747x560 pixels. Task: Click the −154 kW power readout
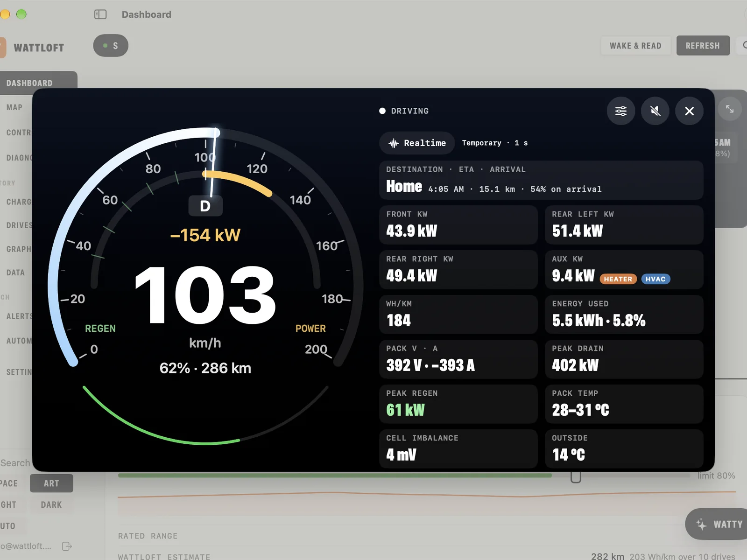[x=205, y=235]
